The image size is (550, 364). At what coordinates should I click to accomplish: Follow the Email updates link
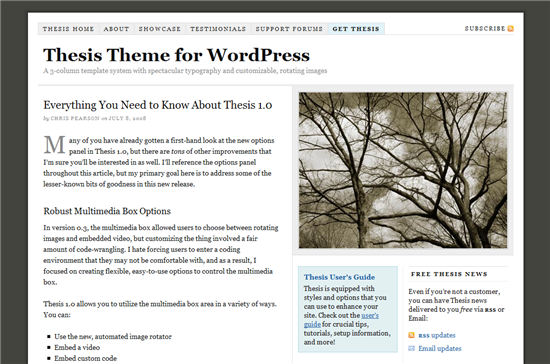pos(440,348)
